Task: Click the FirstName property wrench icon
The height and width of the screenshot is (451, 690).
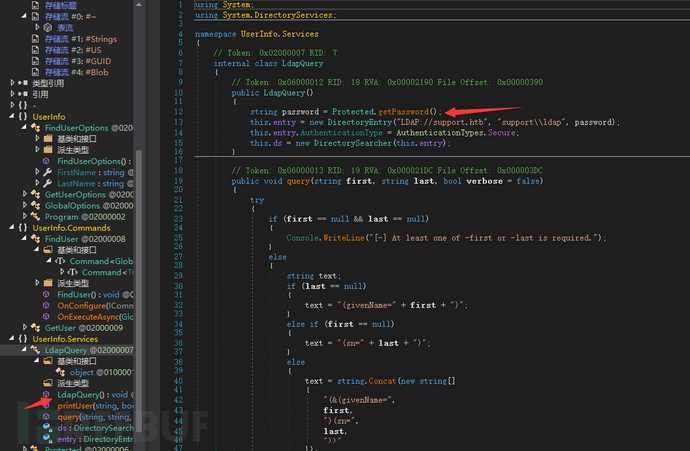Action: (x=48, y=172)
